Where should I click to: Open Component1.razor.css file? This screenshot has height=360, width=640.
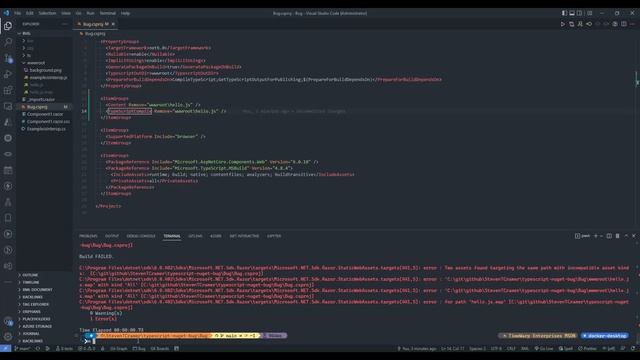click(48, 121)
